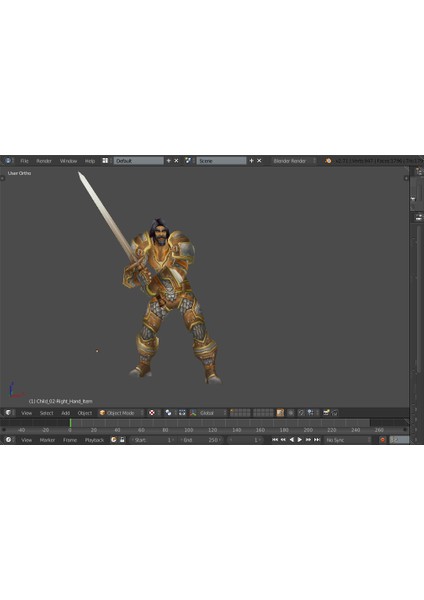This screenshot has height=600, width=424.
Task: Edit the Scene name field
Action: [x=221, y=161]
